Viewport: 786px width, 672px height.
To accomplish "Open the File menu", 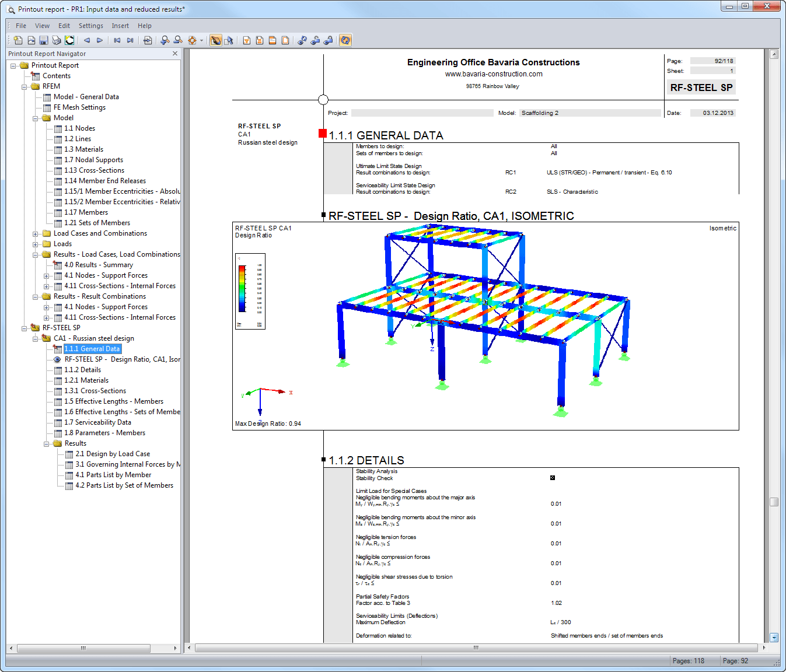I will pyautogui.click(x=21, y=26).
